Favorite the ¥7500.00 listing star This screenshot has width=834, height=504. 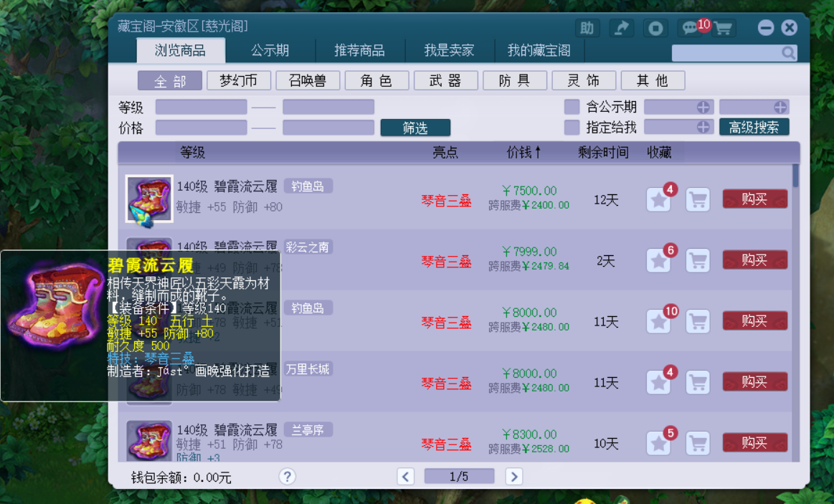tap(658, 200)
